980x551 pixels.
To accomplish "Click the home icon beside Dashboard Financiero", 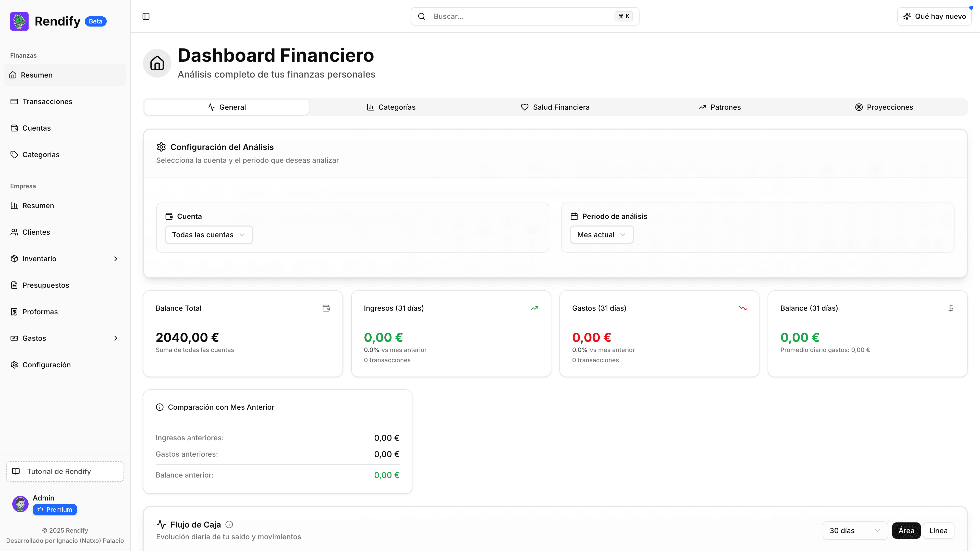I will (x=157, y=63).
